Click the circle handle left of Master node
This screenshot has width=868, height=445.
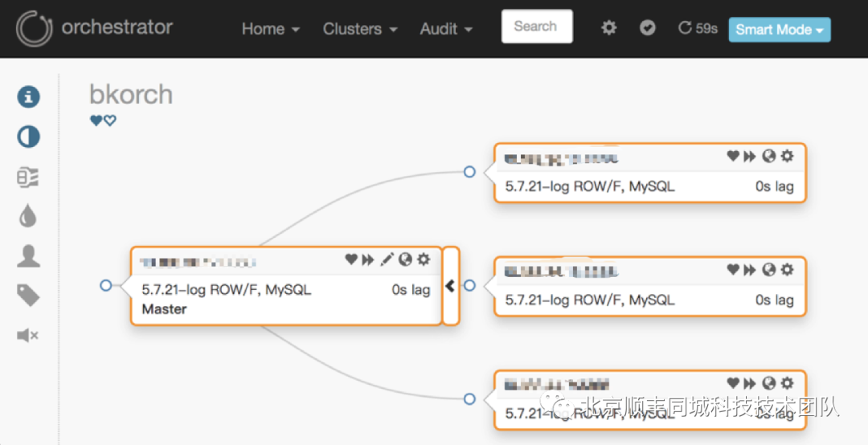(x=106, y=286)
